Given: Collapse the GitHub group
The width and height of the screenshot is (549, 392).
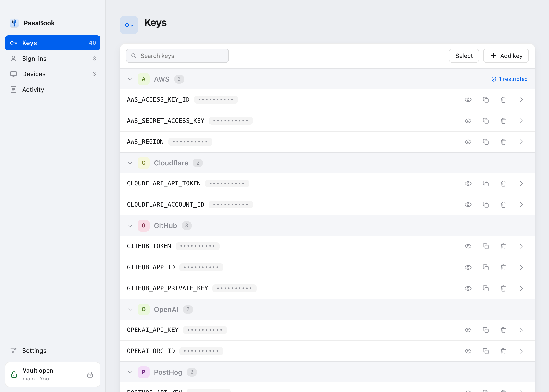Looking at the screenshot, I should pyautogui.click(x=130, y=226).
